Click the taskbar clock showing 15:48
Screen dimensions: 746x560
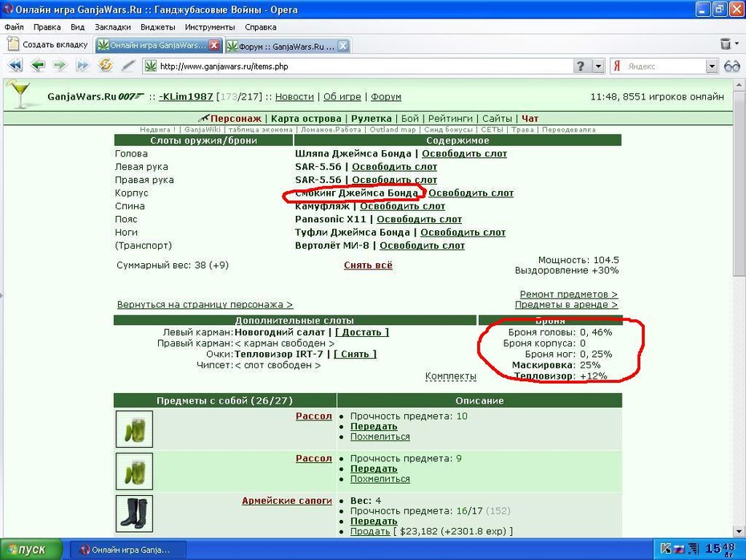(x=720, y=549)
